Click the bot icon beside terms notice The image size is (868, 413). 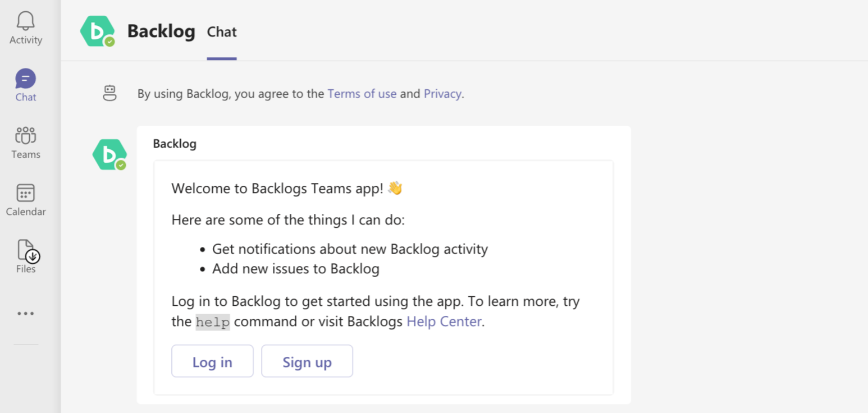110,94
